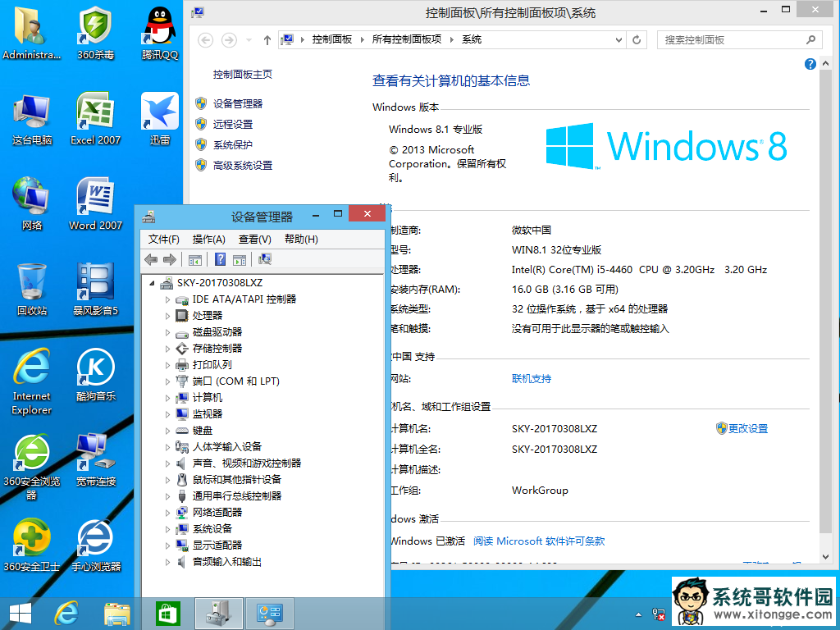Expand 端口 (COM 和 LPT) node

pos(167,381)
